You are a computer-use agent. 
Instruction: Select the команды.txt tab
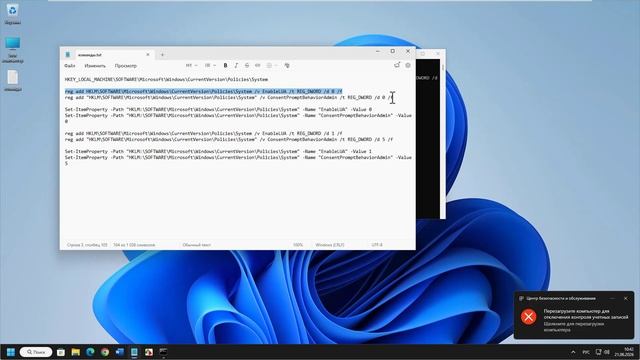click(108, 55)
